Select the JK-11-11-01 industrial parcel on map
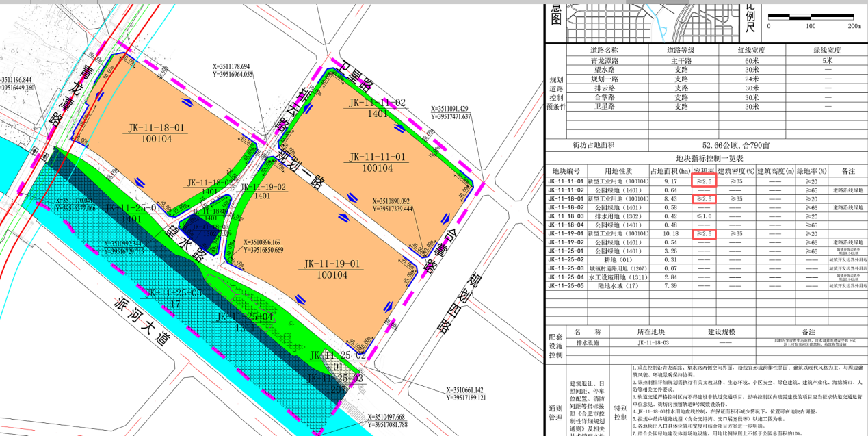Screen dimensions: 868x436 pos(377,162)
